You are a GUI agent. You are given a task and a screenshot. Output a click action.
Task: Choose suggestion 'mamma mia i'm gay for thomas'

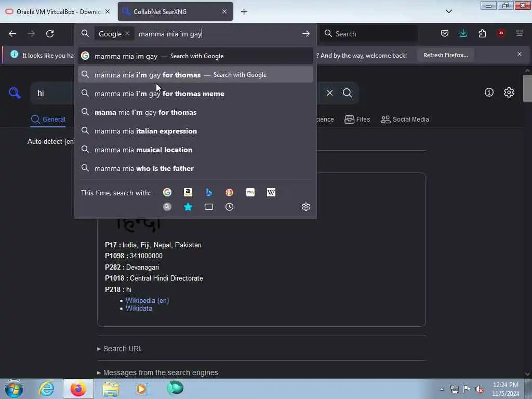point(195,75)
